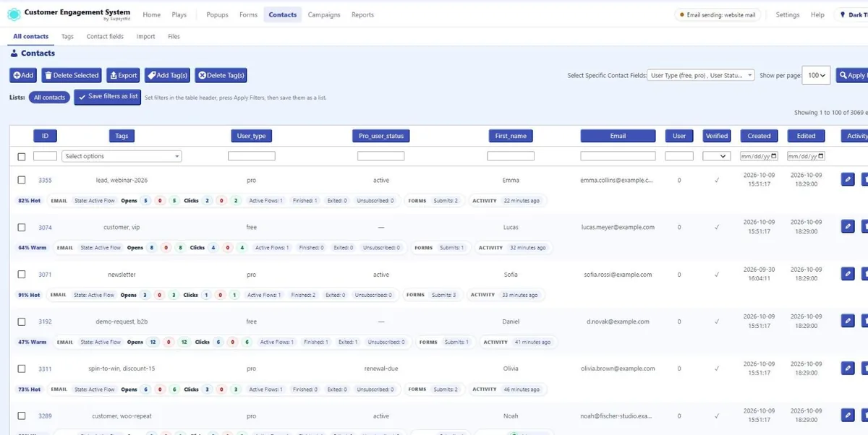Image resolution: width=868 pixels, height=435 pixels.
Task: Switch to the Tags sub-tab
Action: 67,36
